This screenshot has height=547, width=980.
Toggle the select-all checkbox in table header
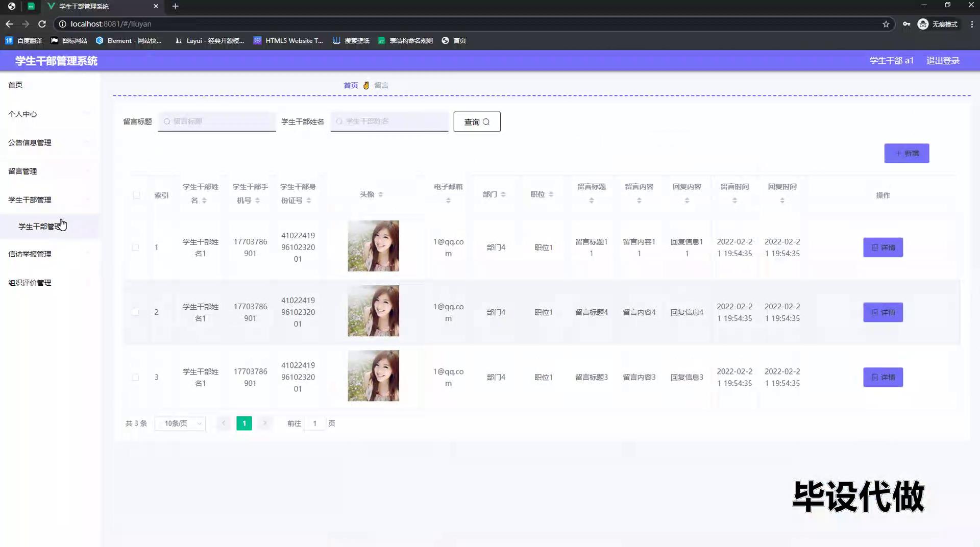click(136, 195)
